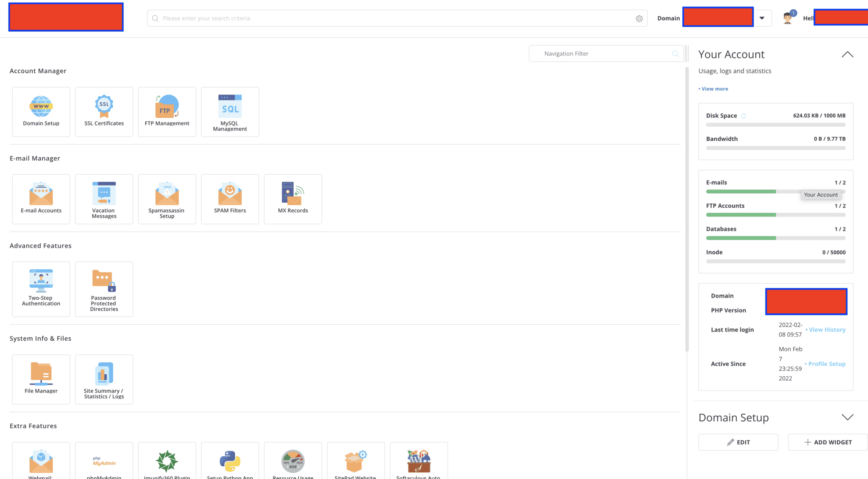868x479 pixels.
Task: Select Two-Step Authentication icon
Action: point(41,289)
